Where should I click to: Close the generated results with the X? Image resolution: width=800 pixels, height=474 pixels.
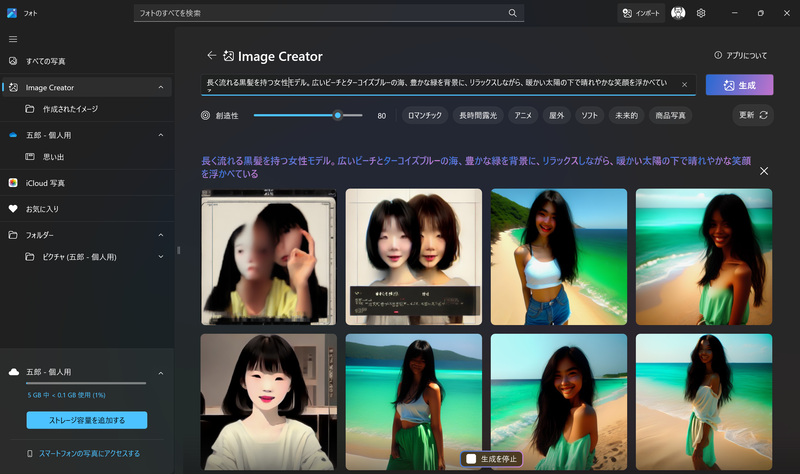click(764, 171)
